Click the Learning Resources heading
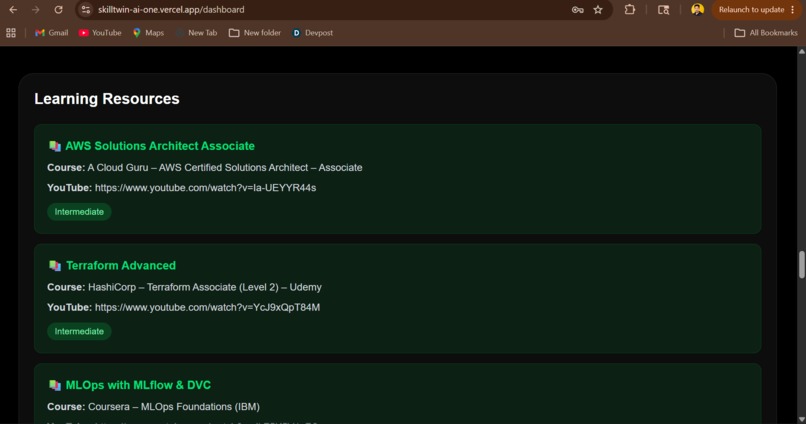The height and width of the screenshot is (424, 806). pos(107,99)
